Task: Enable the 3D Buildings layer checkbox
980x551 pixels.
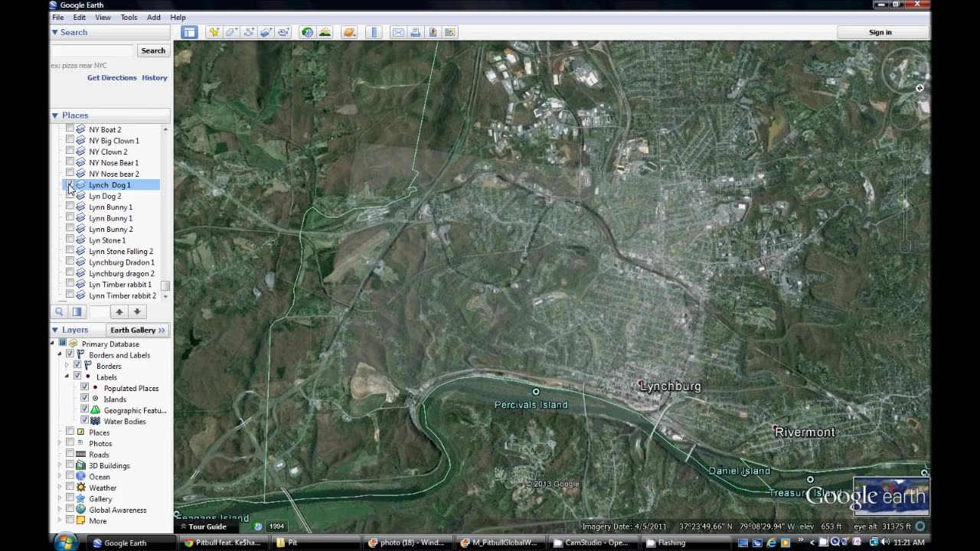Action: [x=70, y=465]
